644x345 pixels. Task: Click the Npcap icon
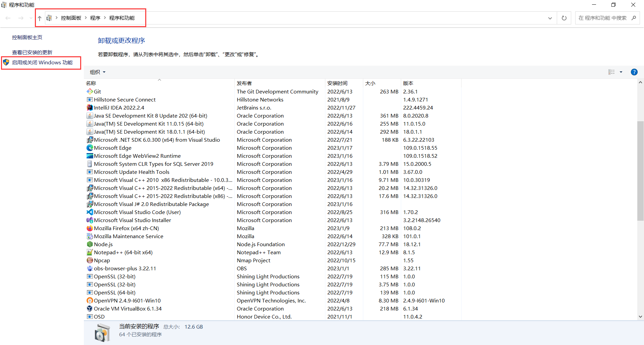tap(90, 260)
